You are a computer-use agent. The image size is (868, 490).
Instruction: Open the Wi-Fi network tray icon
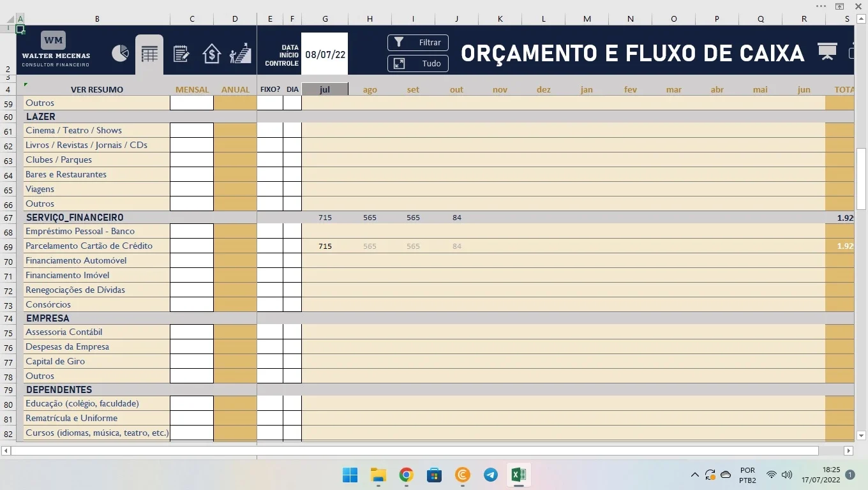coord(772,475)
